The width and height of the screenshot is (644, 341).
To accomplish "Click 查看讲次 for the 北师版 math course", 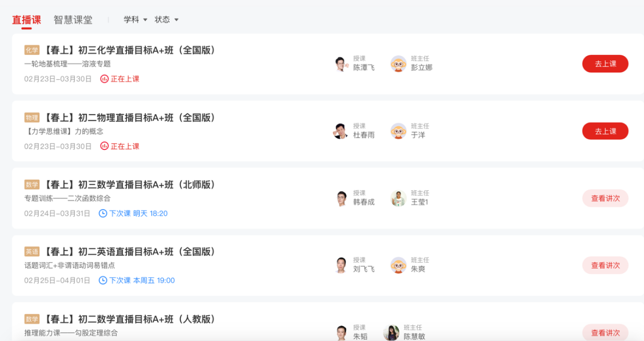I will pyautogui.click(x=605, y=198).
